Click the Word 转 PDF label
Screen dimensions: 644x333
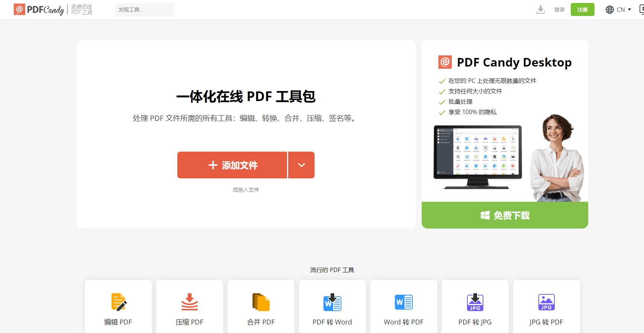tap(404, 322)
